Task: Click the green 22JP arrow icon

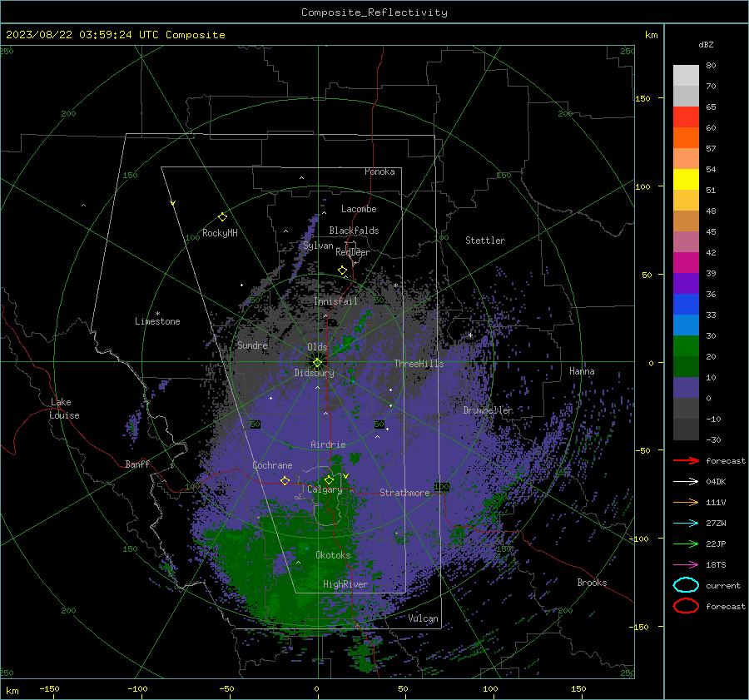Action: [686, 544]
